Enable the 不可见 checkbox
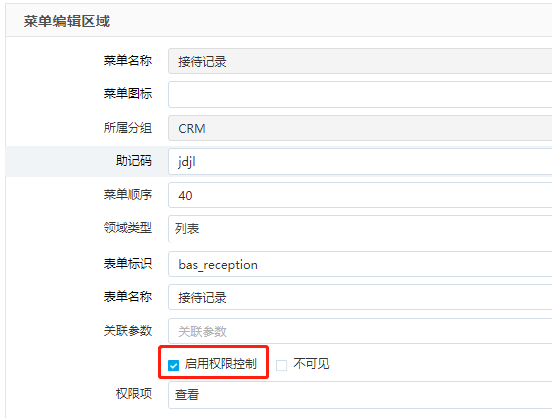The height and width of the screenshot is (418, 552). (x=281, y=365)
